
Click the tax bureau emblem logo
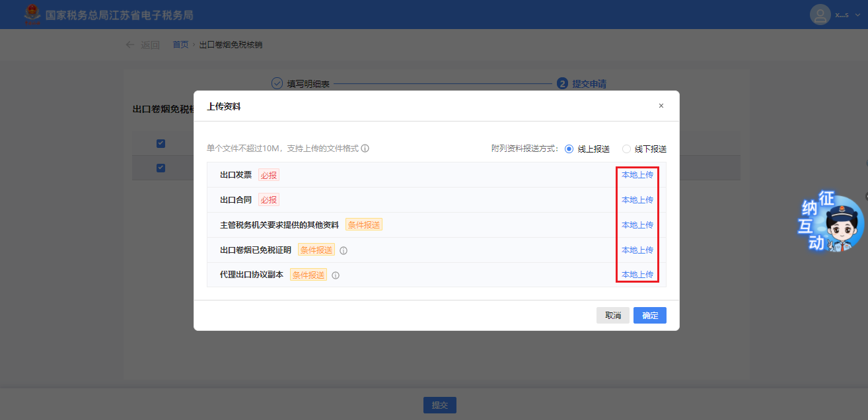tap(32, 15)
